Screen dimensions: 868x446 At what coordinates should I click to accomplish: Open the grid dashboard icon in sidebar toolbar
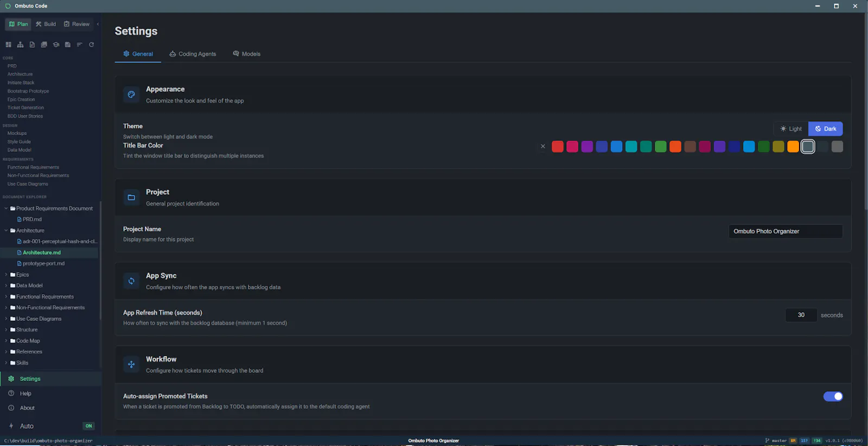9,44
